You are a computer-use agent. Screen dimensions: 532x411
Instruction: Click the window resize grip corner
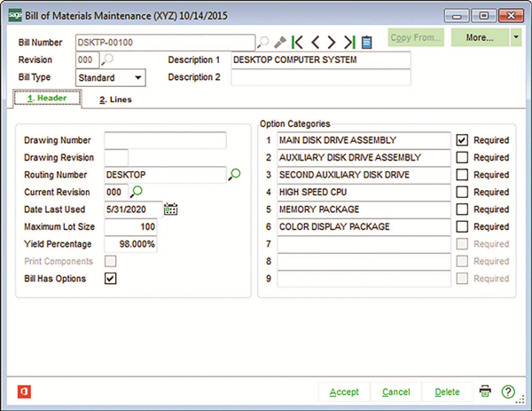pos(520,400)
